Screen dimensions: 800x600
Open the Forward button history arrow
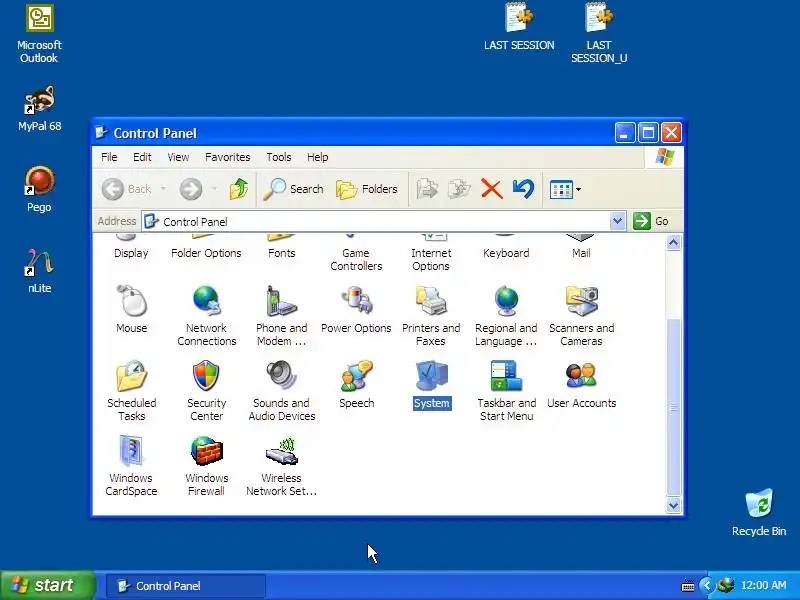[x=214, y=189]
